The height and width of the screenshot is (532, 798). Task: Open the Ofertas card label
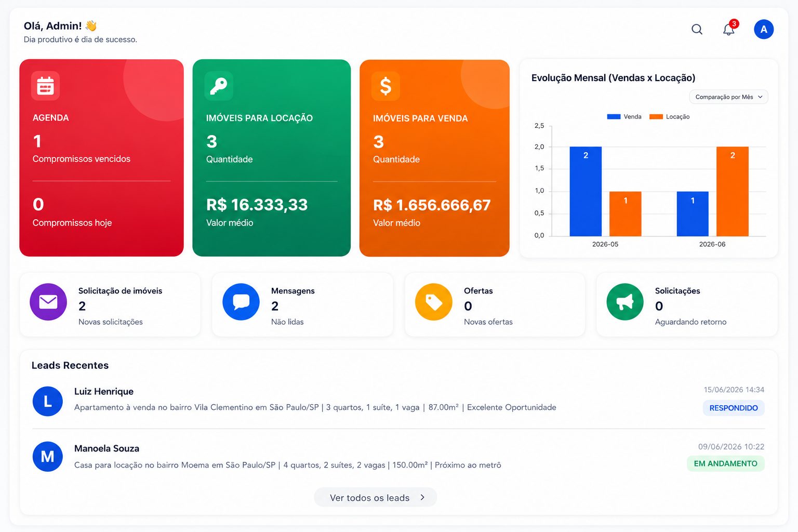click(478, 291)
